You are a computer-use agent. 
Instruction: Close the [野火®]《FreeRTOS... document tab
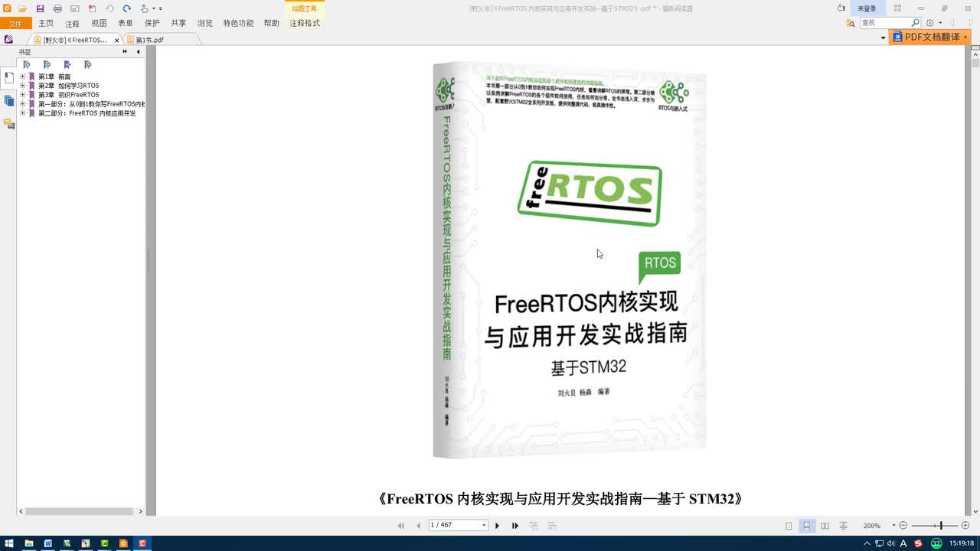click(x=117, y=40)
